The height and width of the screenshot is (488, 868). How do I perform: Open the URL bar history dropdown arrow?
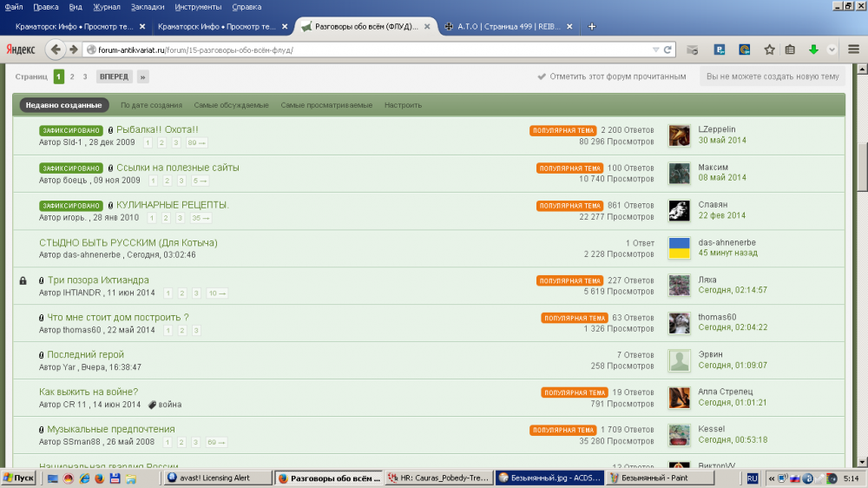[655, 49]
